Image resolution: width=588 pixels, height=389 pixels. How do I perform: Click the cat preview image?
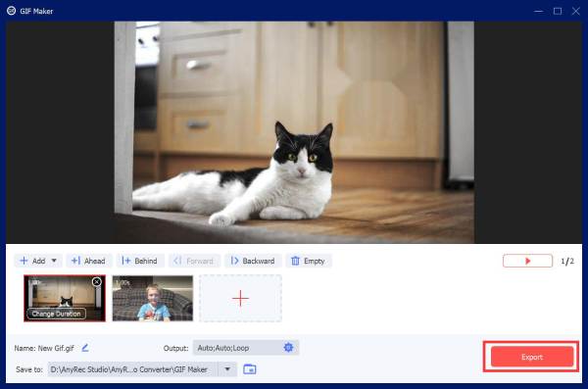pos(294,132)
